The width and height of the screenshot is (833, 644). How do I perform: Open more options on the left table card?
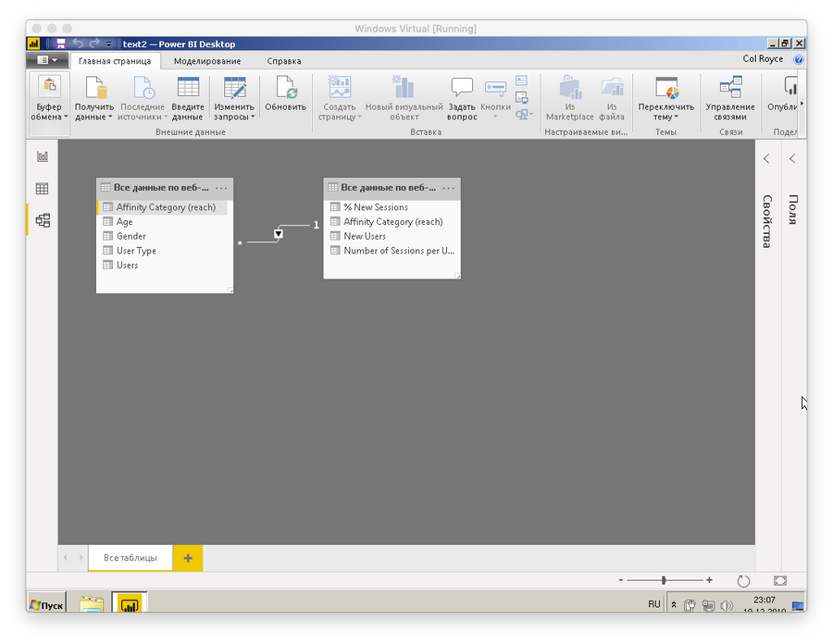tap(220, 188)
